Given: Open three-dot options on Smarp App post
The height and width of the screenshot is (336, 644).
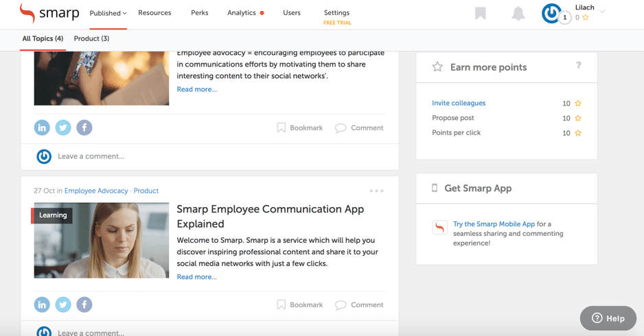Looking at the screenshot, I should tap(377, 191).
